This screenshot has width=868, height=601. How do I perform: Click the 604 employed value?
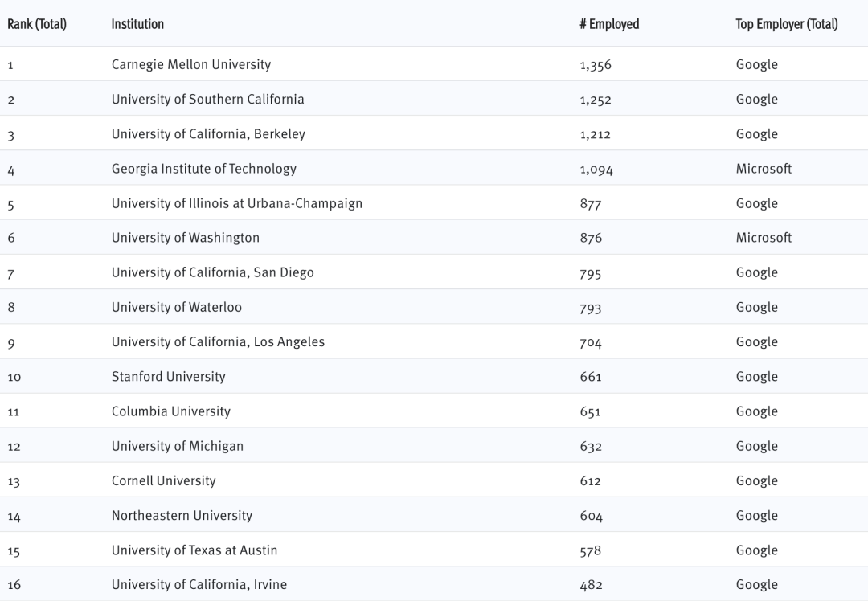[x=592, y=517]
